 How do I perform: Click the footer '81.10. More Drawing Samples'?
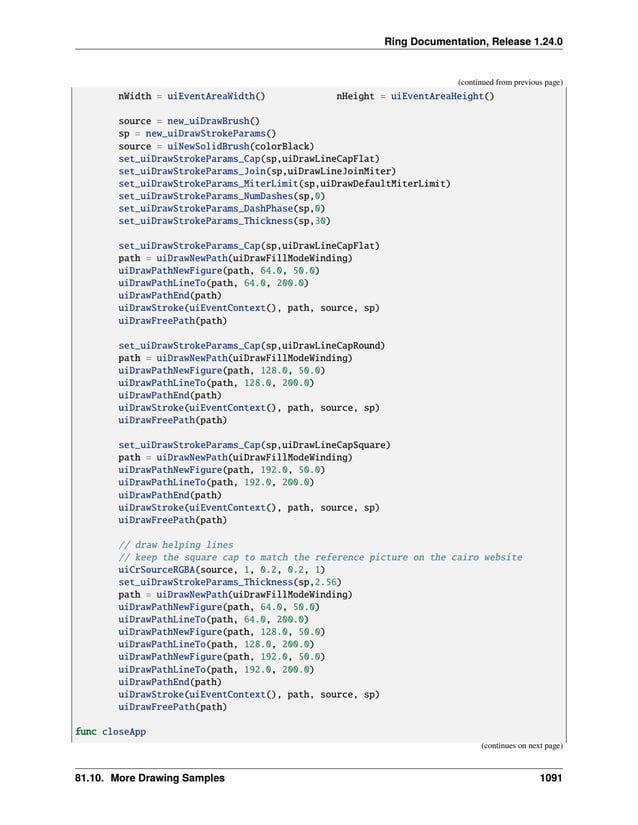point(150,778)
